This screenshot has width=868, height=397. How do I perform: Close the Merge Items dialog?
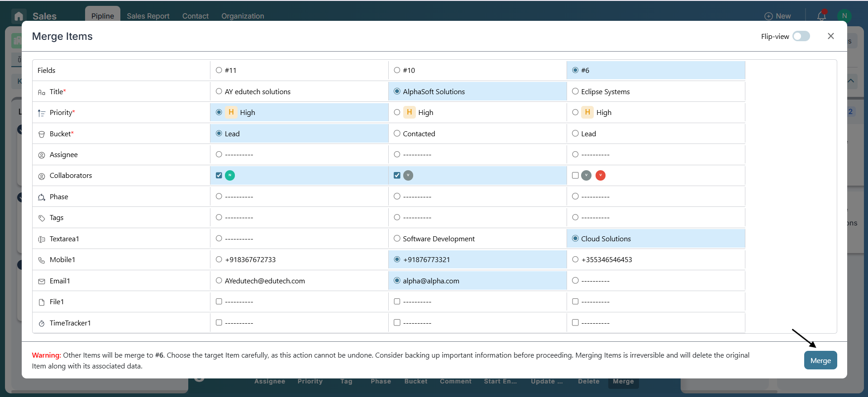[830, 36]
